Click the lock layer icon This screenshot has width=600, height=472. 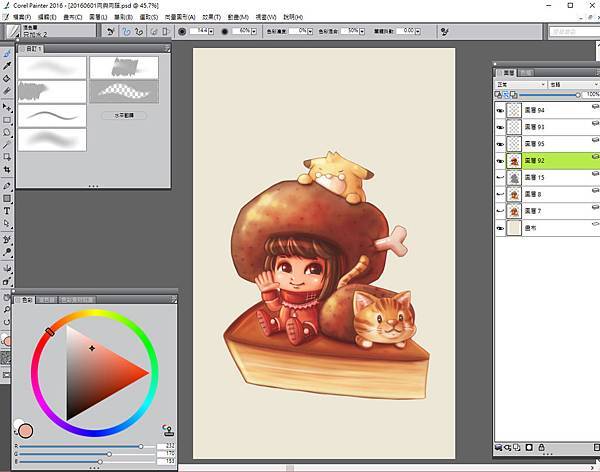541,447
